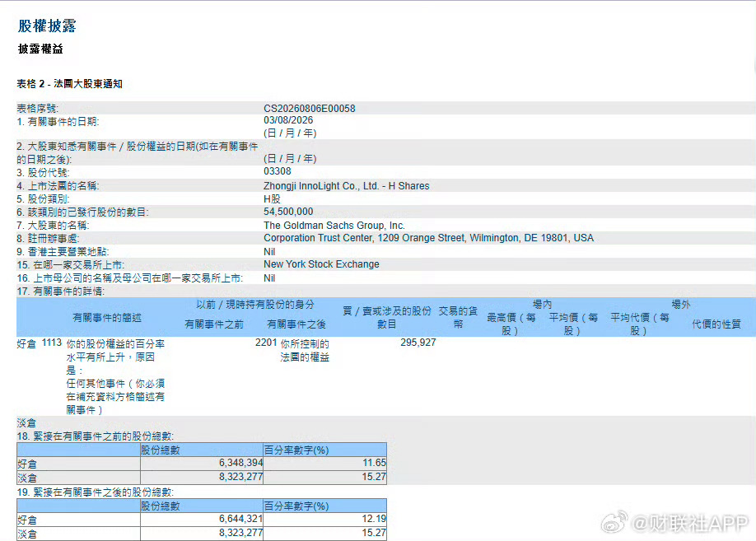Click the 代價的性質 column header
Image resolution: width=756 pixels, height=541 pixels.
(716, 324)
